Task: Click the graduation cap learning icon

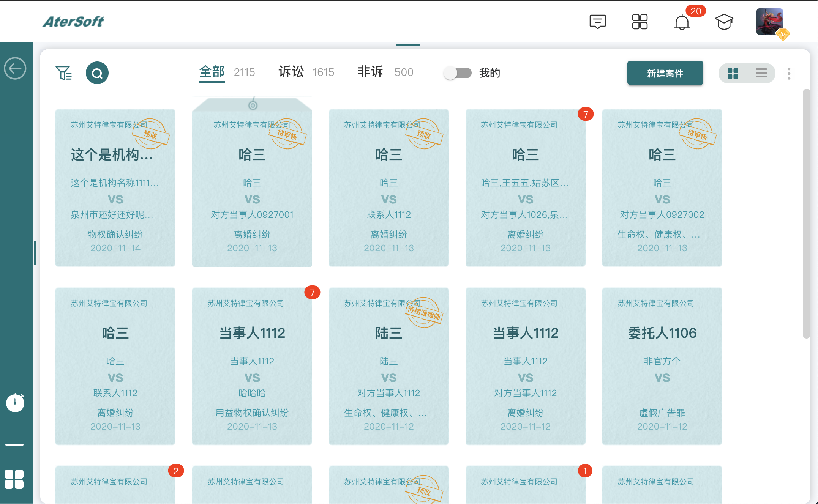Action: [724, 22]
